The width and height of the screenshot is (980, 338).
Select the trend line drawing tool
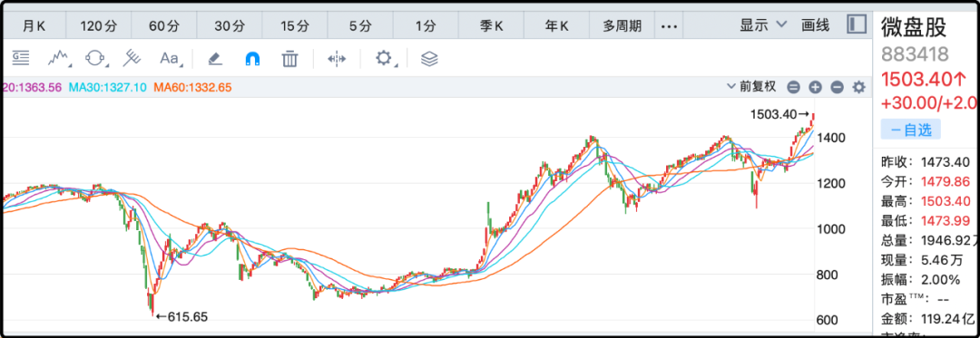point(58,59)
